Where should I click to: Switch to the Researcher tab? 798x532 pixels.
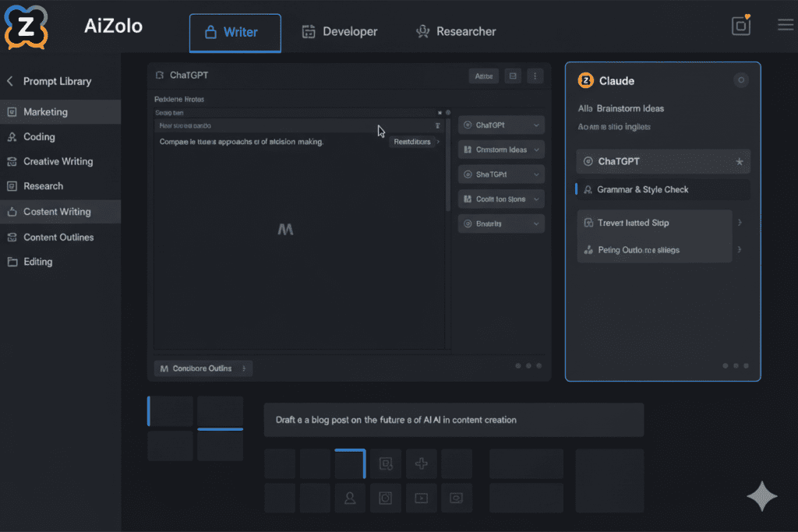[456, 32]
